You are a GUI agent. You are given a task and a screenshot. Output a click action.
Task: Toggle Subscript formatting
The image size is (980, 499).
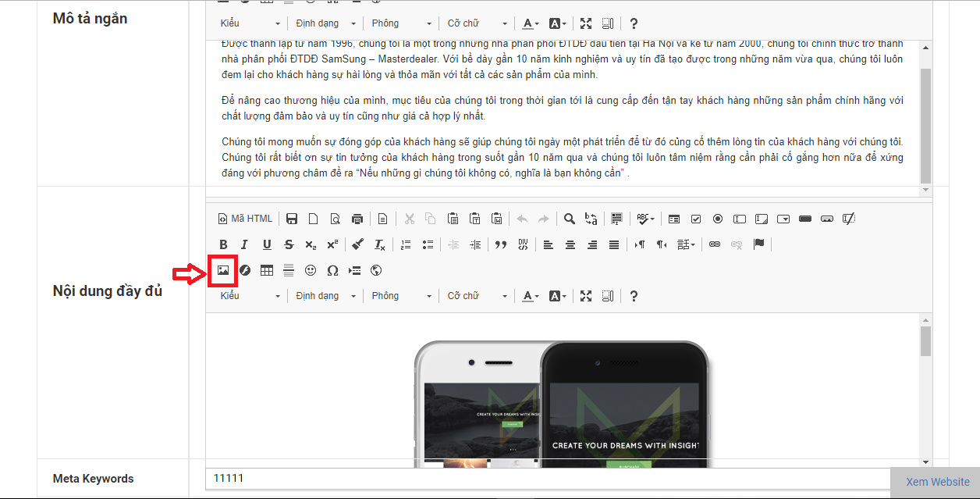311,244
